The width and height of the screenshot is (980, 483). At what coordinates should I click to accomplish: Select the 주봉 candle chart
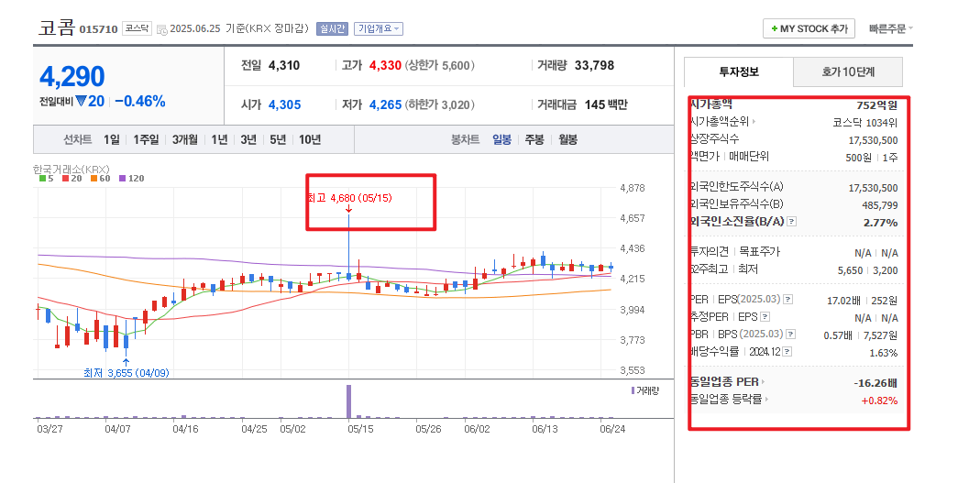(x=534, y=139)
